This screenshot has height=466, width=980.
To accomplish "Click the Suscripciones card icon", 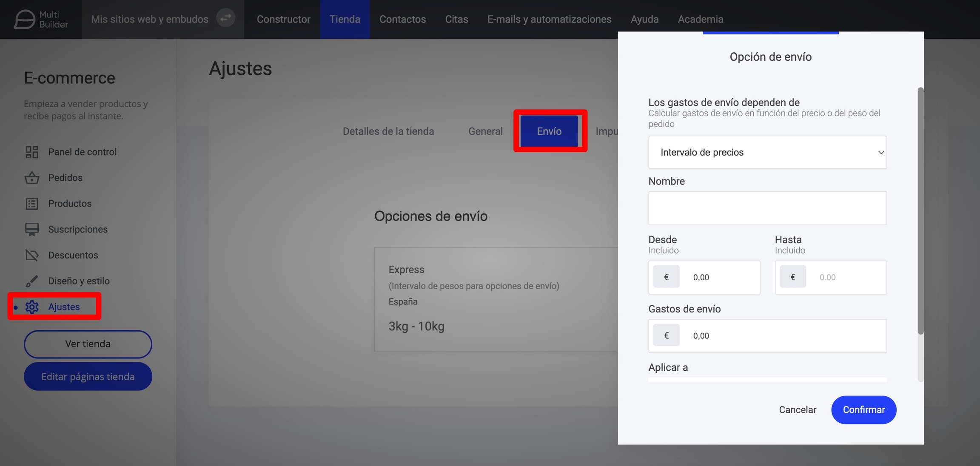I will (32, 230).
